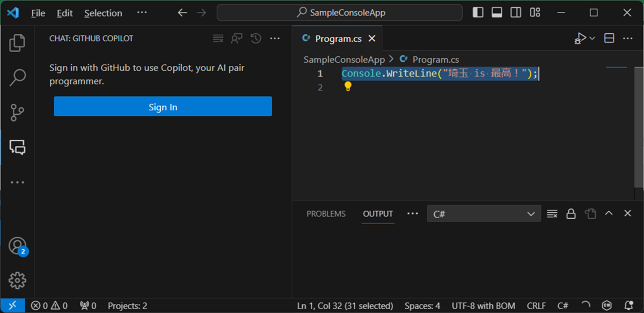This screenshot has width=644, height=313.
Task: Click the SampleConsoleApp command center search box
Action: (340, 13)
